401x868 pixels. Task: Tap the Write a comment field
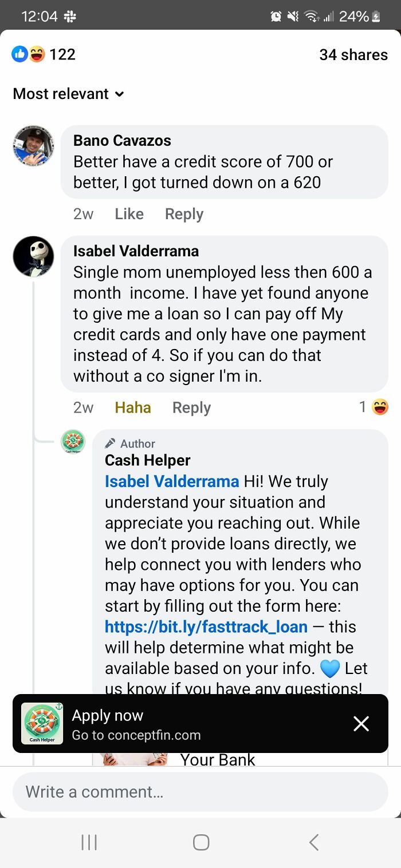tap(200, 792)
